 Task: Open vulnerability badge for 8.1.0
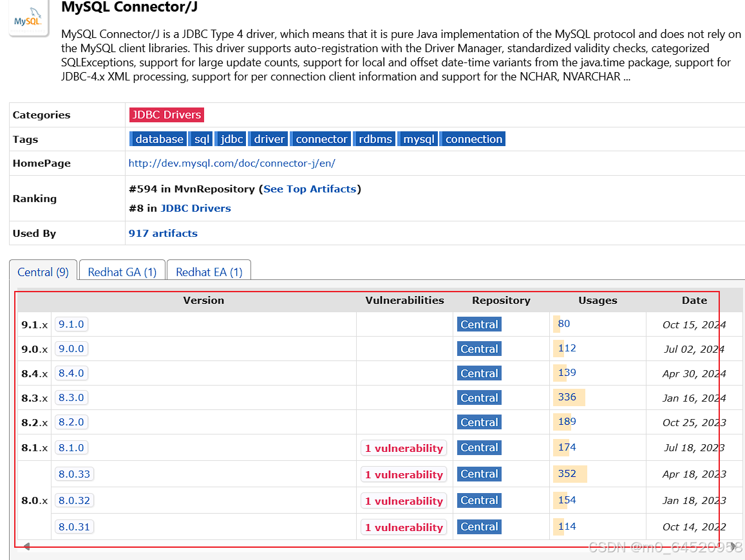(x=404, y=448)
